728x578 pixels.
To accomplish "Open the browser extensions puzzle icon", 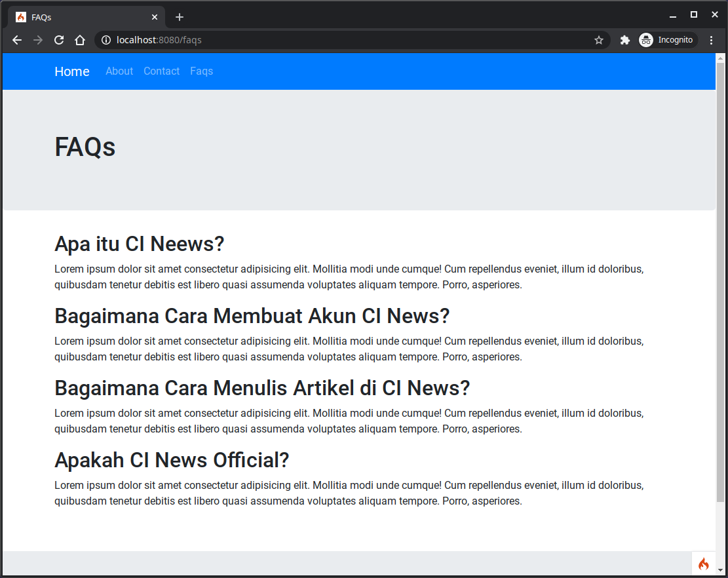I will (x=624, y=40).
